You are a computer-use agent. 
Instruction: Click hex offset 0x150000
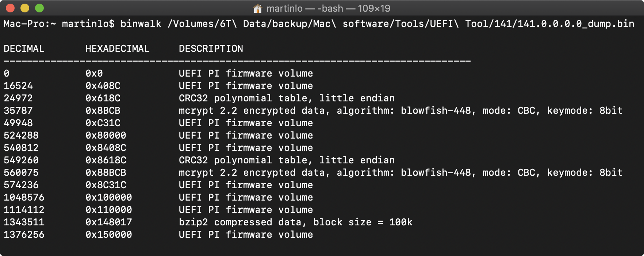pos(109,234)
